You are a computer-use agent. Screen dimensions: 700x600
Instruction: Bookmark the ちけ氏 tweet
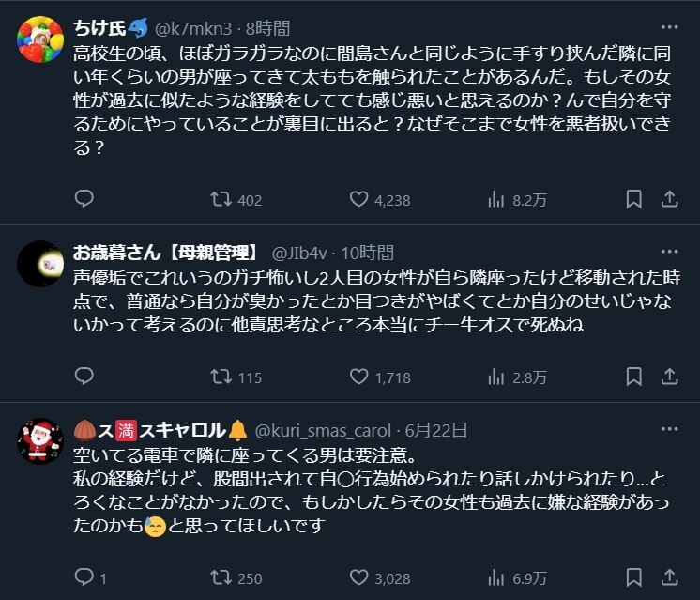coord(634,199)
